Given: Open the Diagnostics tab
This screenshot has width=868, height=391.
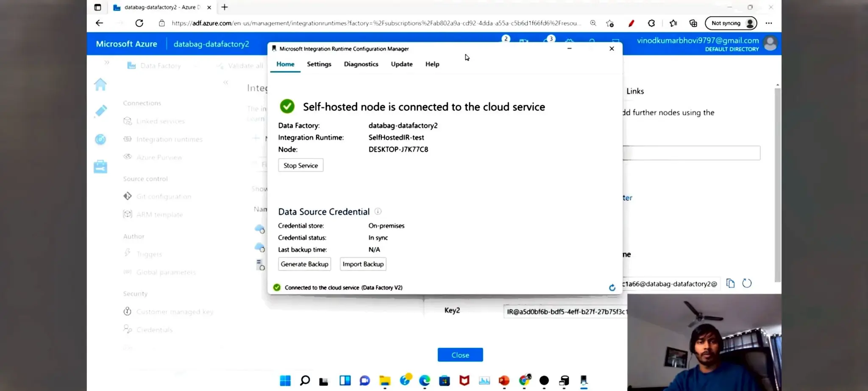Looking at the screenshot, I should pyautogui.click(x=361, y=64).
